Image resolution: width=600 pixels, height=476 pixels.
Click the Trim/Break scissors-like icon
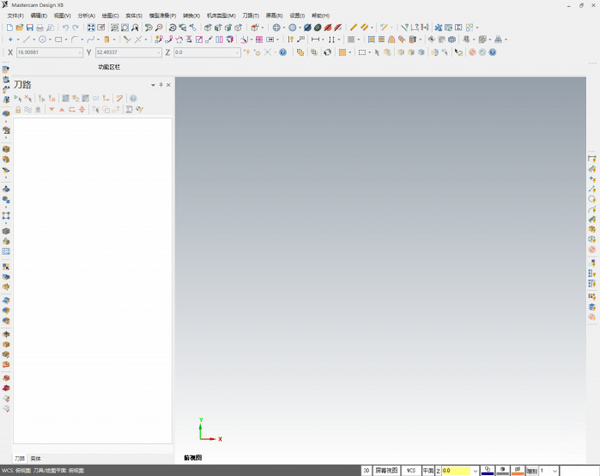tap(127, 39)
